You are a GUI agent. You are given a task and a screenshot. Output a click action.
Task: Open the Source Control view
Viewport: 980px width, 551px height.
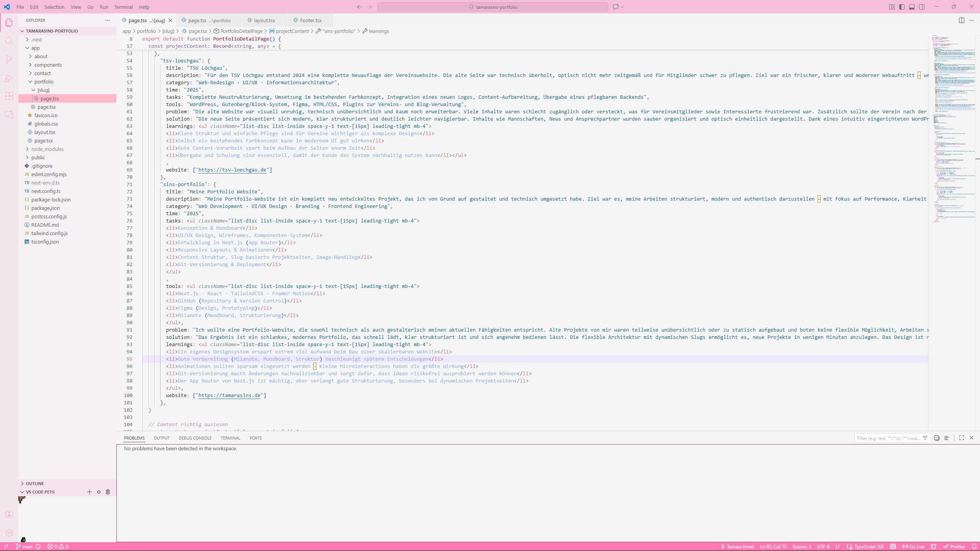[x=9, y=59]
